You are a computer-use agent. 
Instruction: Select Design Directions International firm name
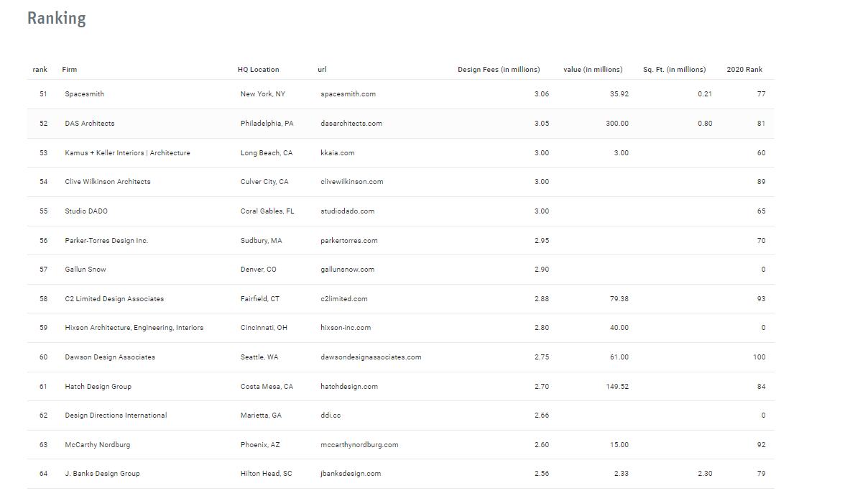[x=116, y=416]
